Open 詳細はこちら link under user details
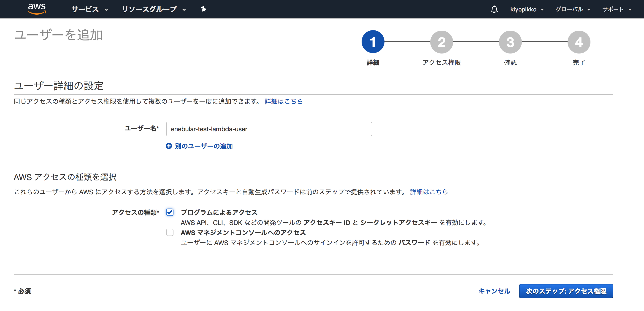Screen dimensions: 644x311 [284, 101]
